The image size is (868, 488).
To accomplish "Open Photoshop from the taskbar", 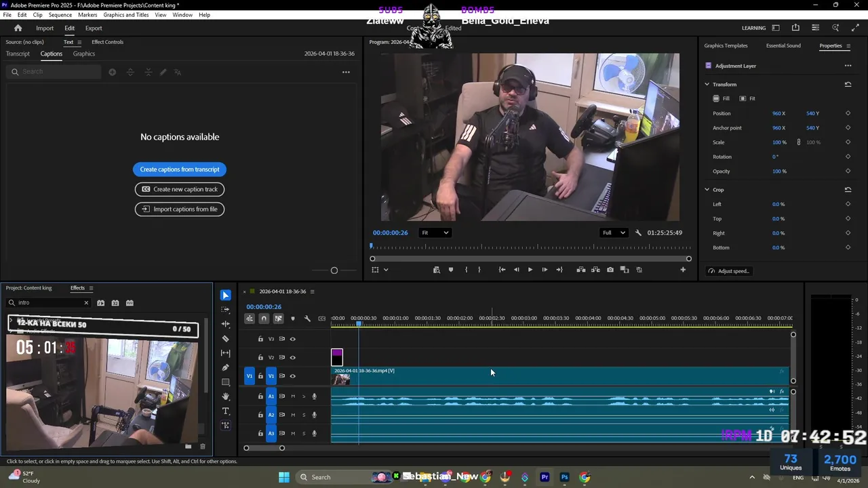I will pos(564,477).
